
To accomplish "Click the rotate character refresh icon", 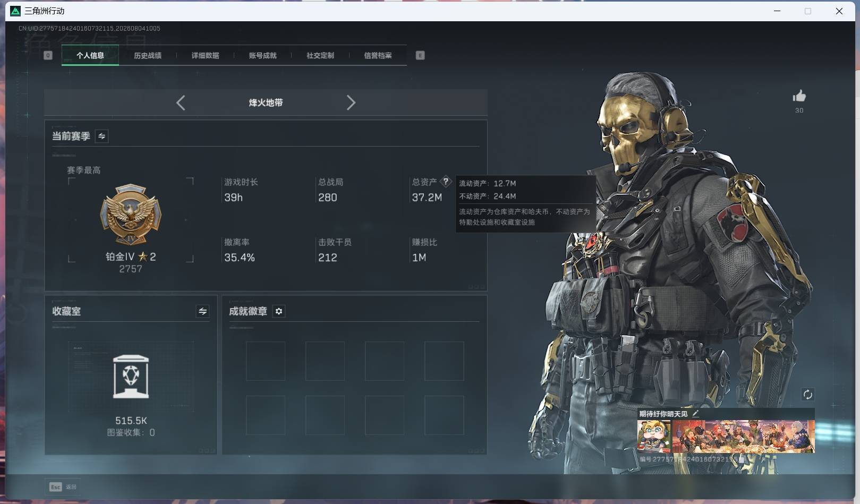I will (x=807, y=394).
